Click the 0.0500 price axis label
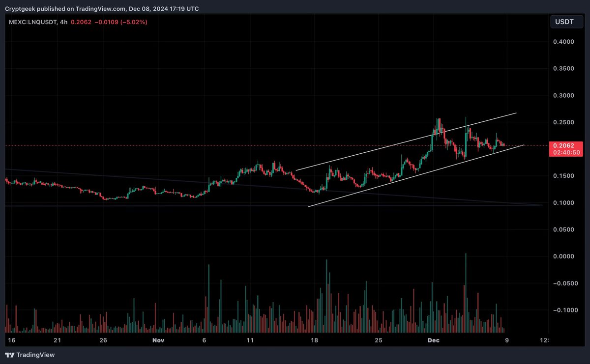This screenshot has height=364, width=590. pyautogui.click(x=563, y=229)
